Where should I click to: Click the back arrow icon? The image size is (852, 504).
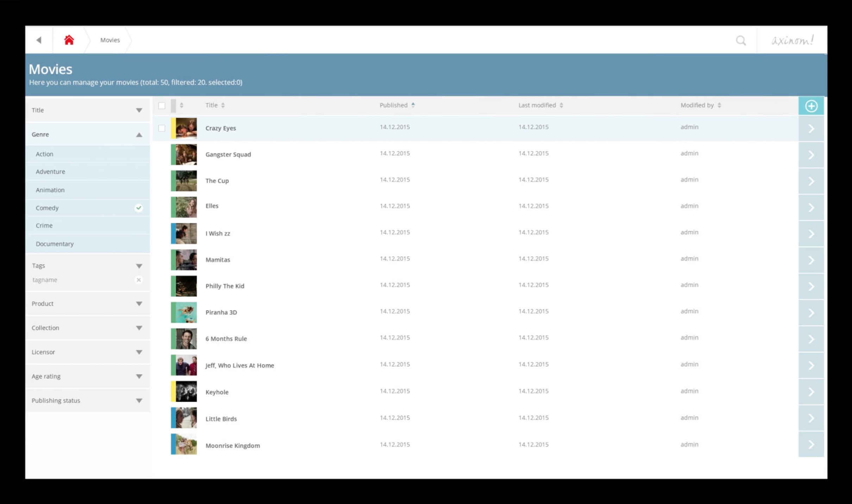pyautogui.click(x=39, y=40)
